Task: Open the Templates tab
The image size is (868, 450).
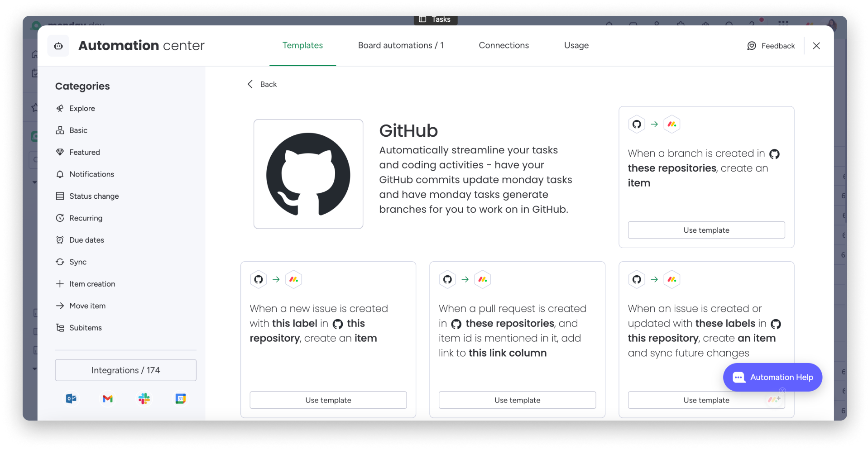Action: 302,45
